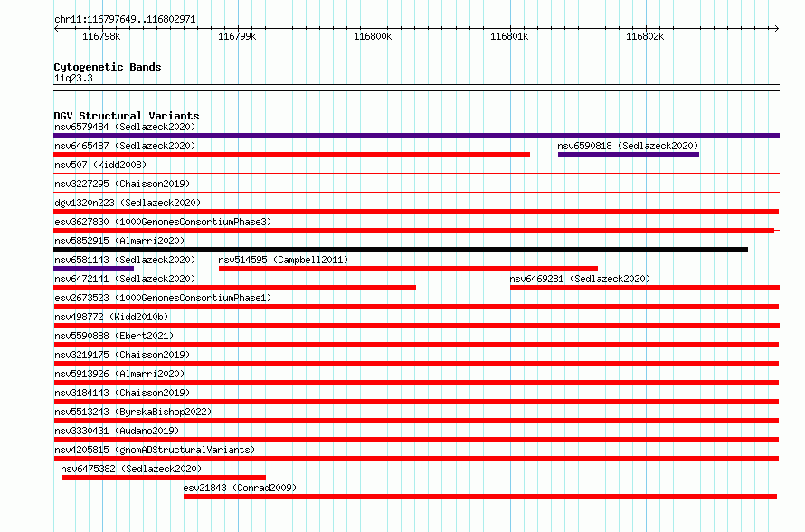Image resolution: width=805 pixels, height=532 pixels.
Task: Click the Cytogenetic Bands track title
Action: click(108, 67)
